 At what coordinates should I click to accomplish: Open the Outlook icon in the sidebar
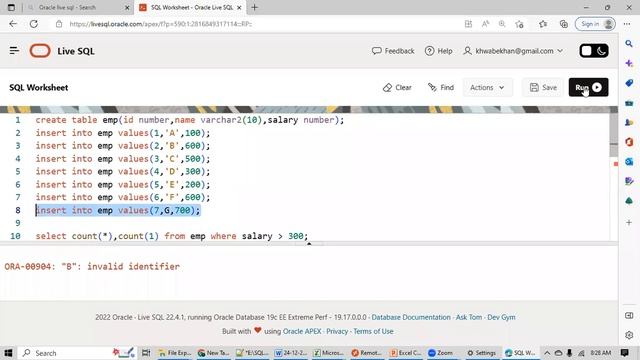[629, 162]
